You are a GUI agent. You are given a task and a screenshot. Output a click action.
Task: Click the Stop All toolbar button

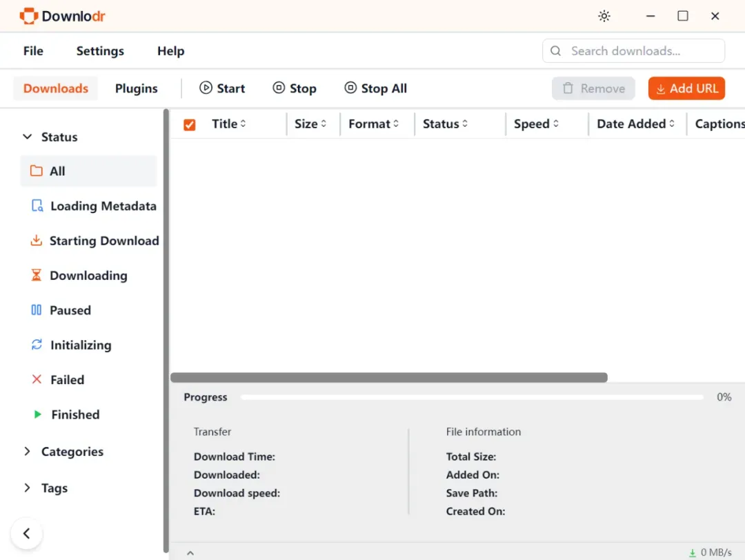pos(375,88)
